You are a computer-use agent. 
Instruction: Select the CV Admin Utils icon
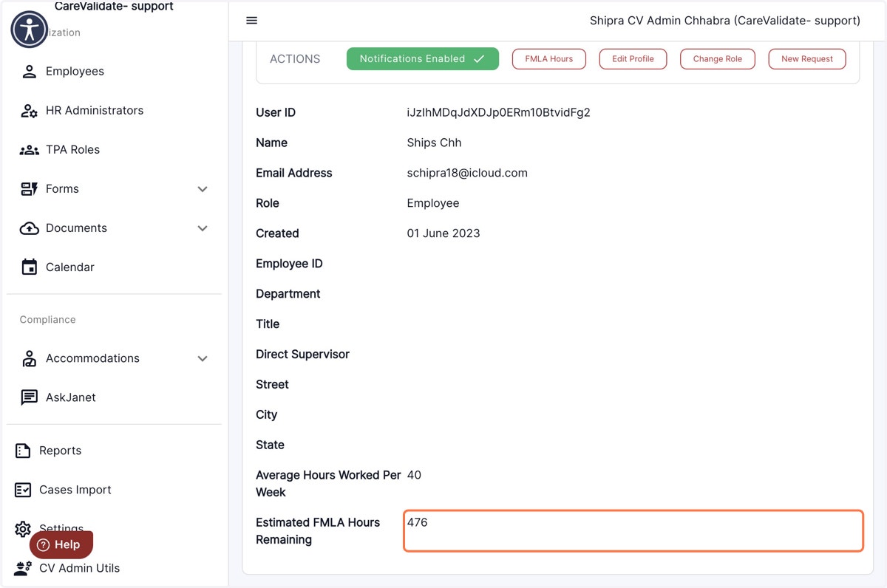pos(23,568)
